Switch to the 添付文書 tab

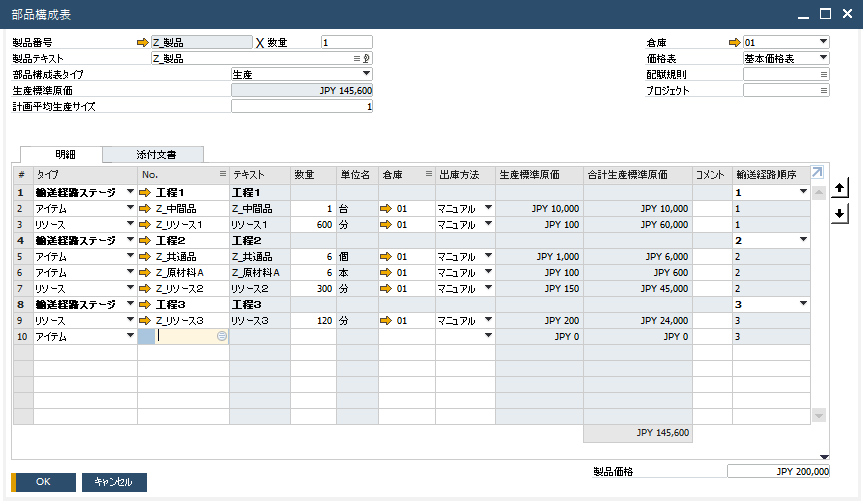click(x=156, y=155)
